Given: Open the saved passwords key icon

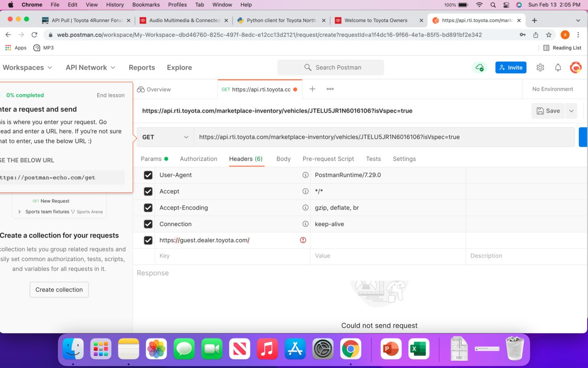Looking at the screenshot, I should tap(523, 34).
